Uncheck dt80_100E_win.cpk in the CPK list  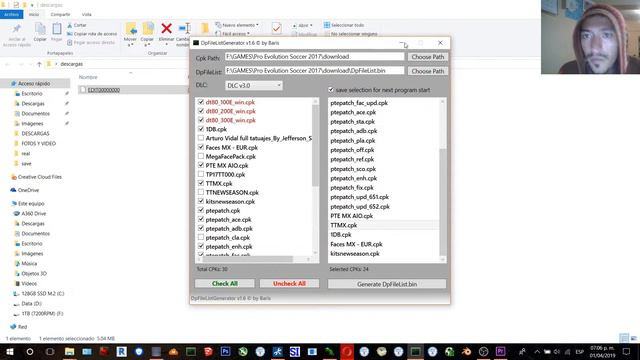[x=200, y=102]
